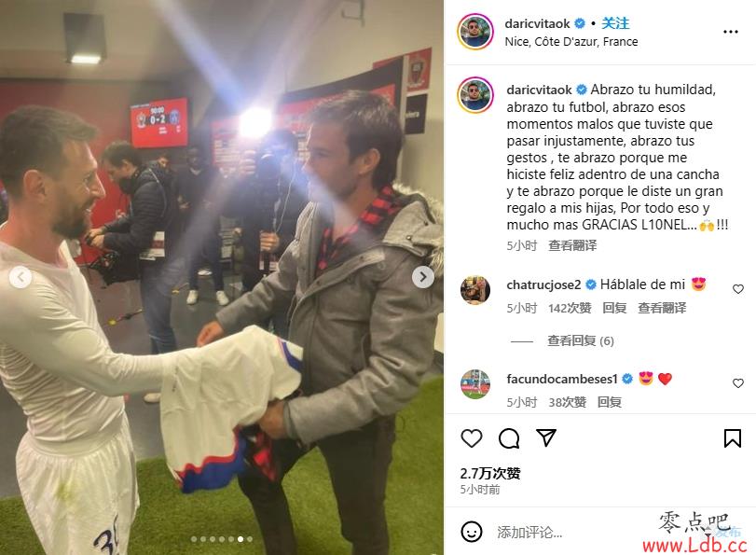Like chatrucjose2's comment heart
The height and width of the screenshot is (555, 756).
[737, 289]
